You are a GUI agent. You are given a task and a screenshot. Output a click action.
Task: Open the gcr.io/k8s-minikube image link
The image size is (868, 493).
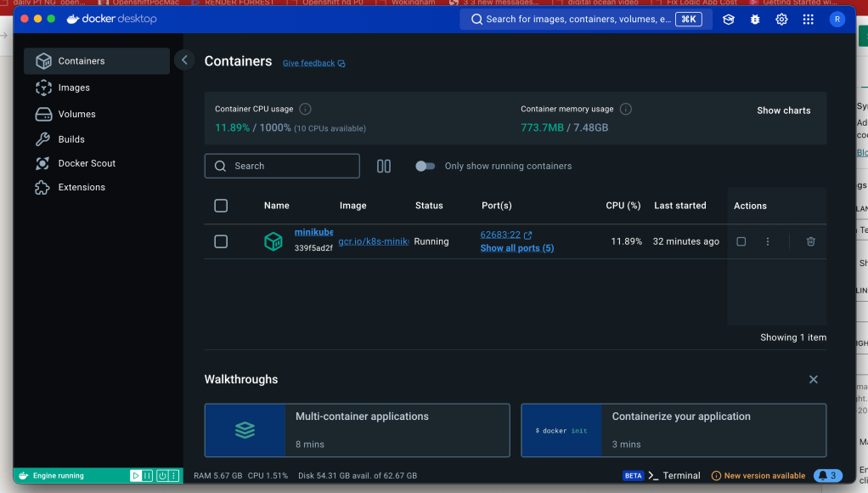click(373, 241)
